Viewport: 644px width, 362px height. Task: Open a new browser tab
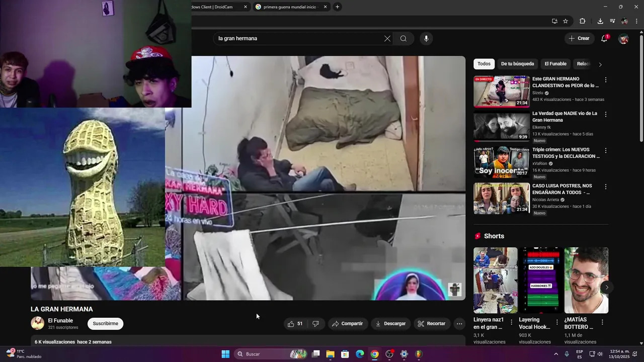(x=337, y=7)
